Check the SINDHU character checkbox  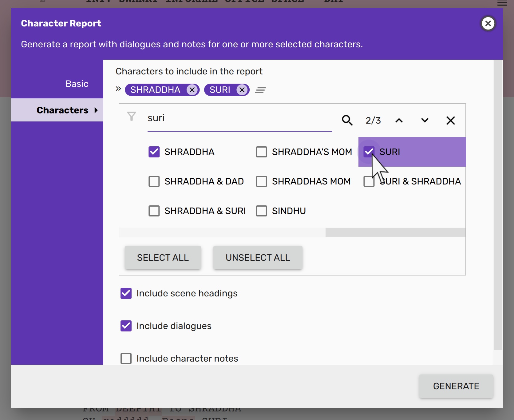(262, 211)
